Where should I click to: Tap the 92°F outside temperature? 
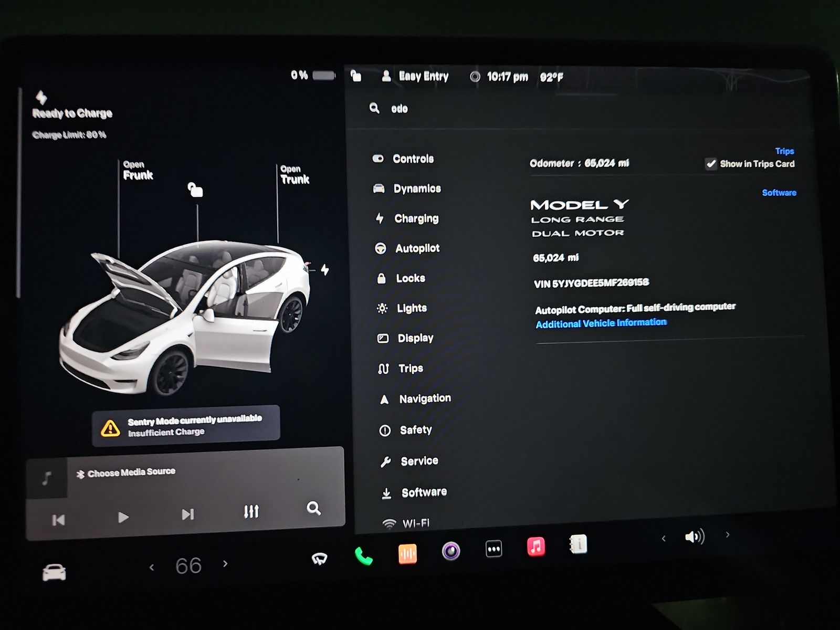pyautogui.click(x=551, y=77)
